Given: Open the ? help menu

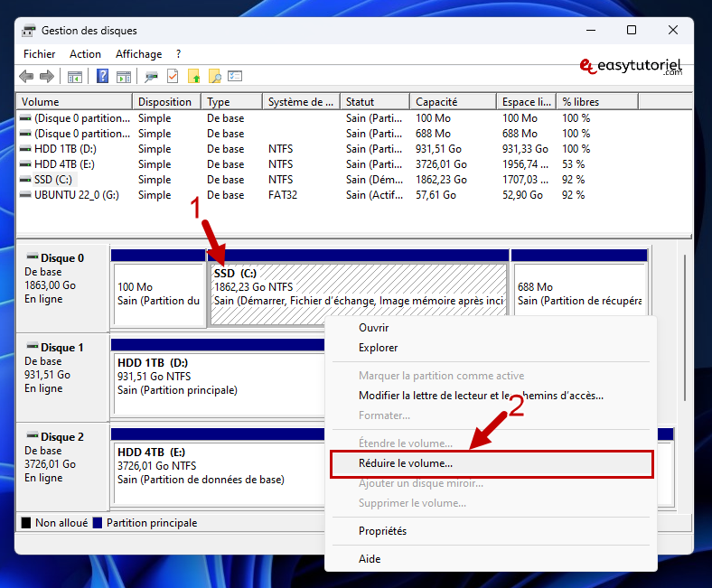Looking at the screenshot, I should 179,54.
